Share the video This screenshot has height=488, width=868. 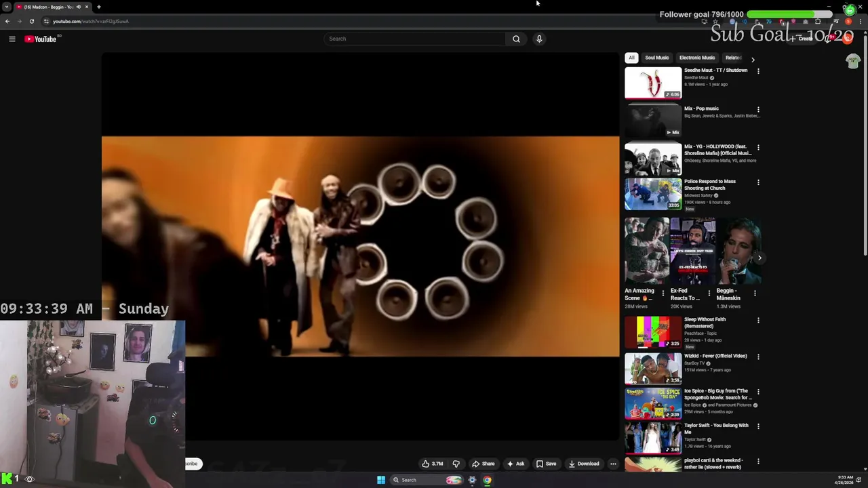point(484,464)
